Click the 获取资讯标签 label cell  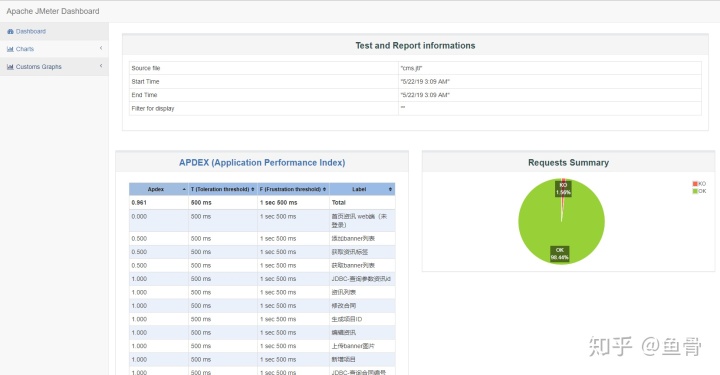pyautogui.click(x=362, y=252)
